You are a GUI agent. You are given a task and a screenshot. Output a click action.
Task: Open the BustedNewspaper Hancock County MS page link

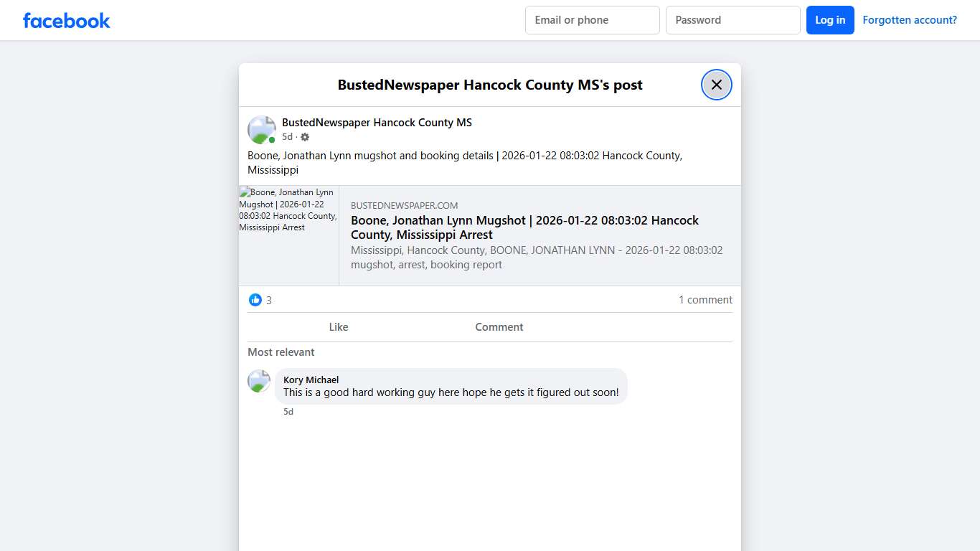click(377, 122)
